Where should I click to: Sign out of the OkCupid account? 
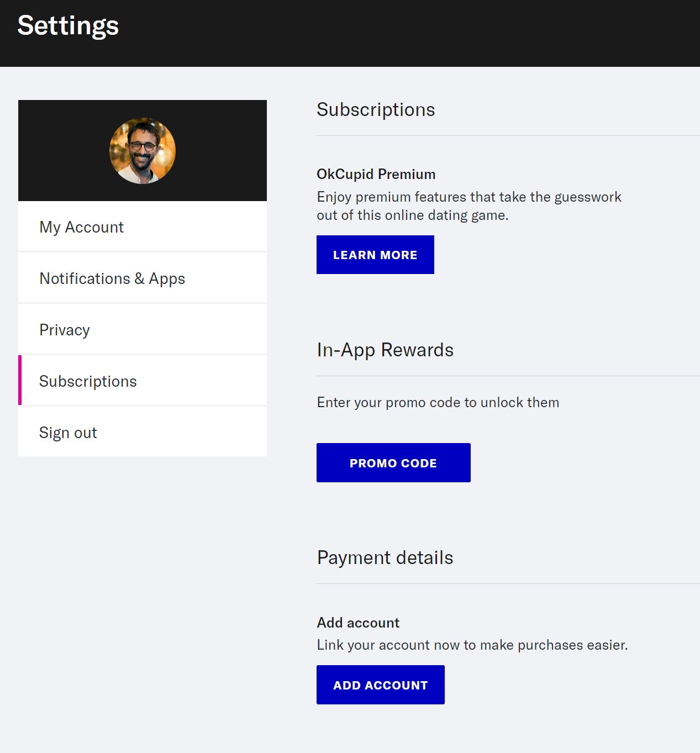(67, 432)
